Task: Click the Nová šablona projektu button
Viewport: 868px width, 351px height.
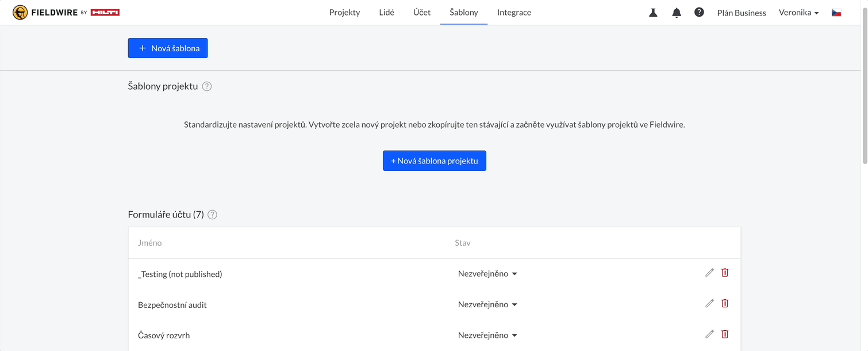Action: pyautogui.click(x=435, y=161)
